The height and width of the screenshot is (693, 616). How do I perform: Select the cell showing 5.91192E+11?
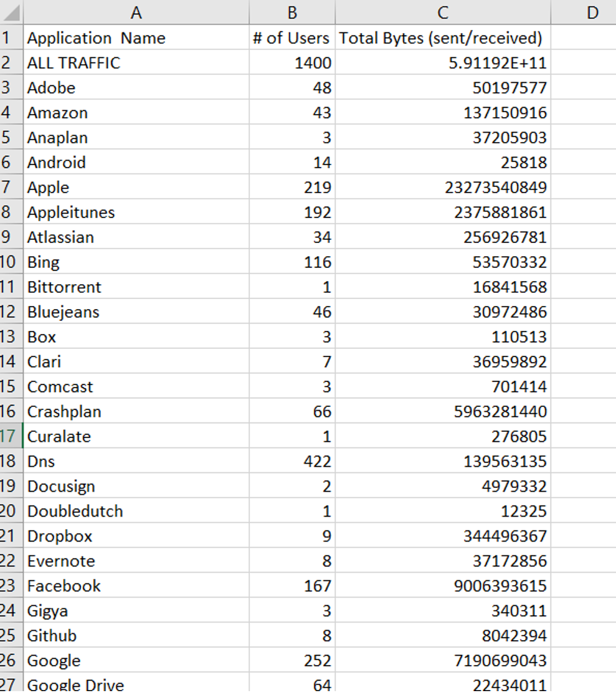(443, 62)
